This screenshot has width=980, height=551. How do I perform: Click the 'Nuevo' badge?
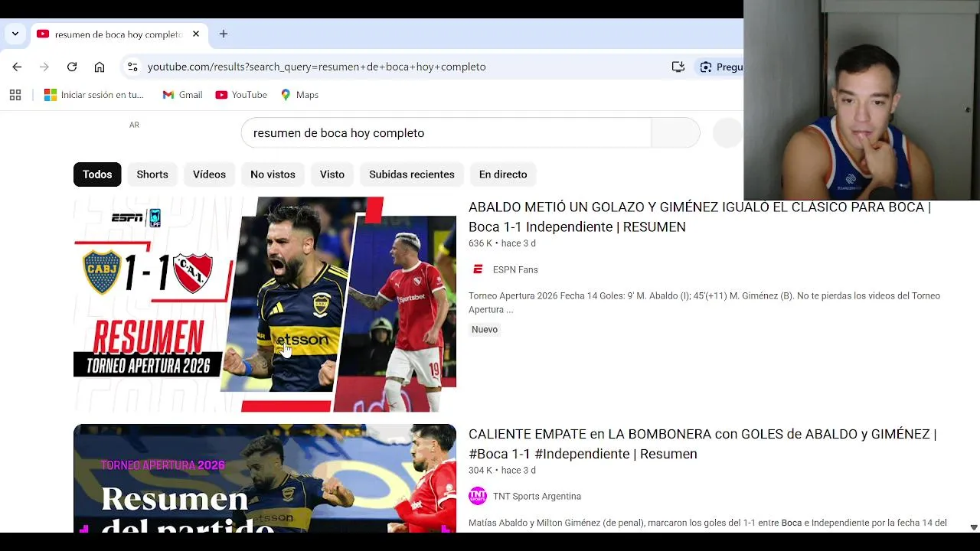click(x=485, y=329)
